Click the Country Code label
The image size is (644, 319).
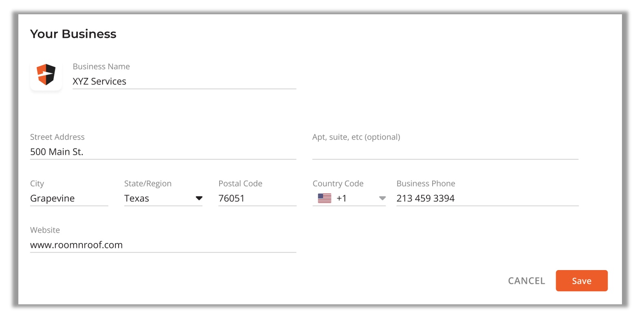point(338,184)
